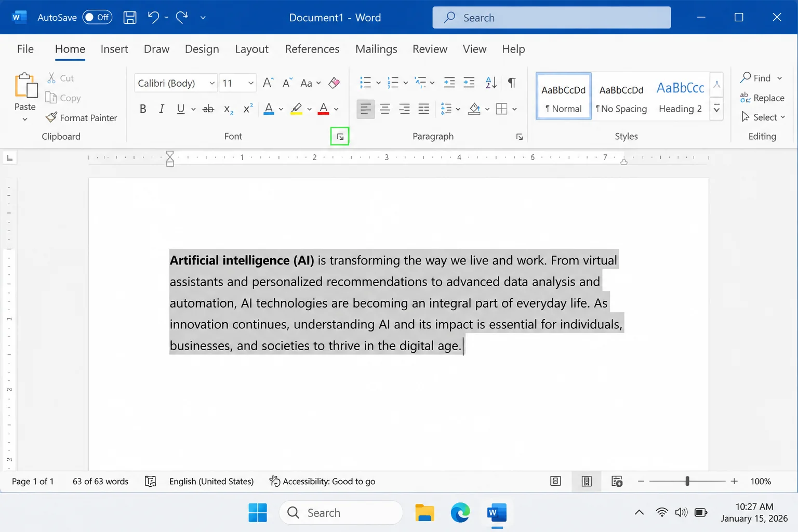The height and width of the screenshot is (532, 798).
Task: Increase font size with the larger A icon
Action: click(x=268, y=83)
